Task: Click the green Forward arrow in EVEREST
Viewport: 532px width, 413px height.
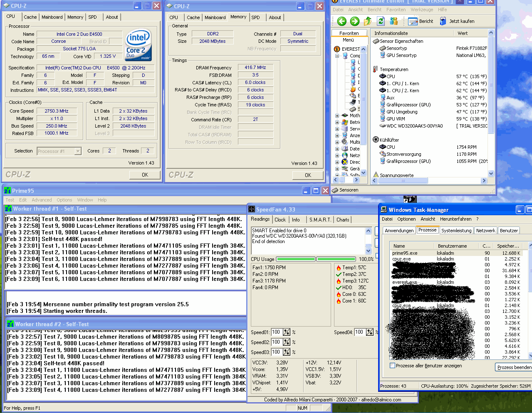Action: (x=355, y=21)
